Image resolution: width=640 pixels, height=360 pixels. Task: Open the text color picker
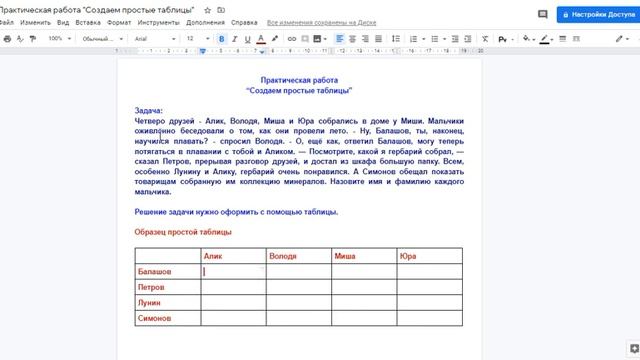click(261, 39)
